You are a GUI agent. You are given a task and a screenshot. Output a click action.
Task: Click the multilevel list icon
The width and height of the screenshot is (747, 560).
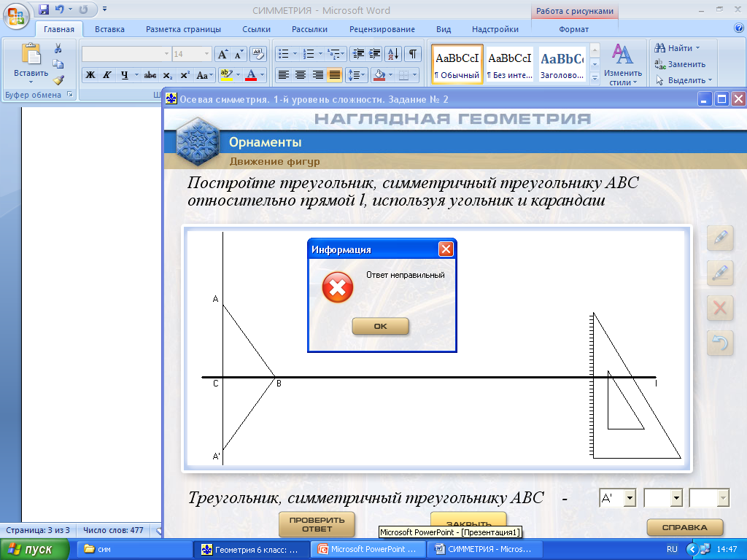click(335, 54)
